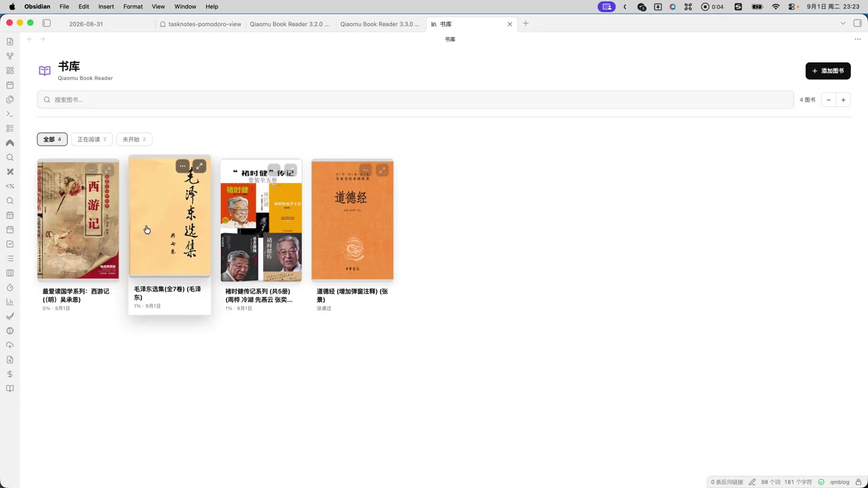This screenshot has height=488, width=868.
Task: Increase cover size with plus button
Action: pyautogui.click(x=843, y=100)
